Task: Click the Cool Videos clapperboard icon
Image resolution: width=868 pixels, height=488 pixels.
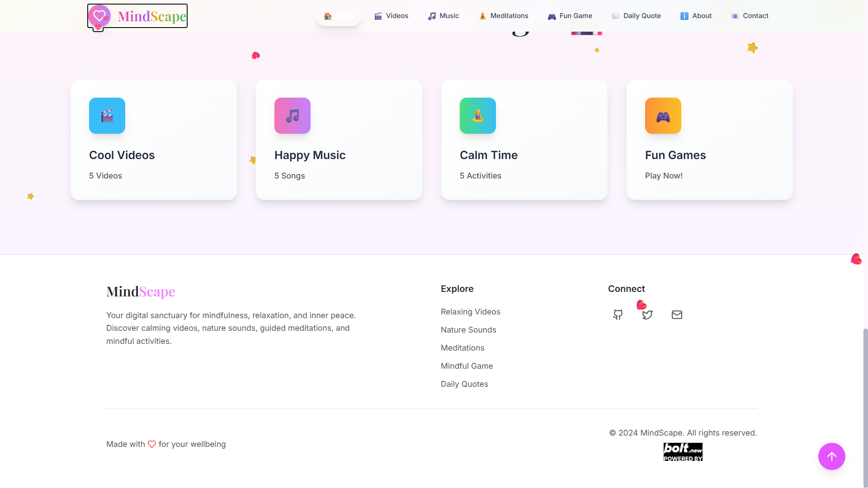Action: coord(107,116)
